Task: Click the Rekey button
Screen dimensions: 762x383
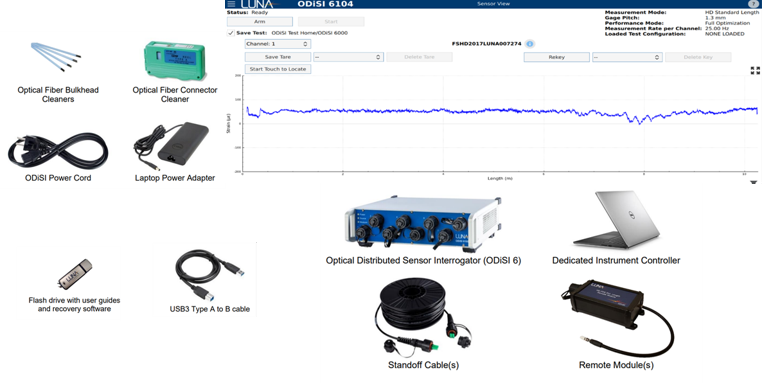Action: [556, 57]
